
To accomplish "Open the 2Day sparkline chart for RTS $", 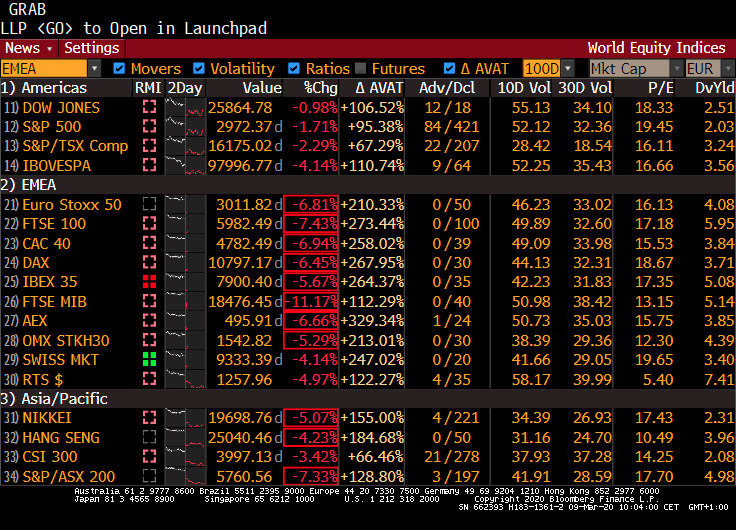I will tap(185, 379).
